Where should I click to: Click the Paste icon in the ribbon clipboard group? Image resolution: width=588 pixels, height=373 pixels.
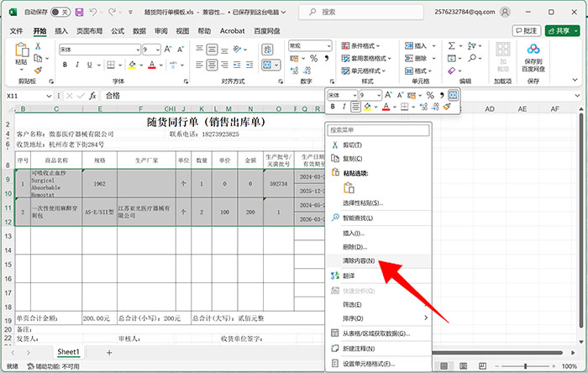(21, 52)
